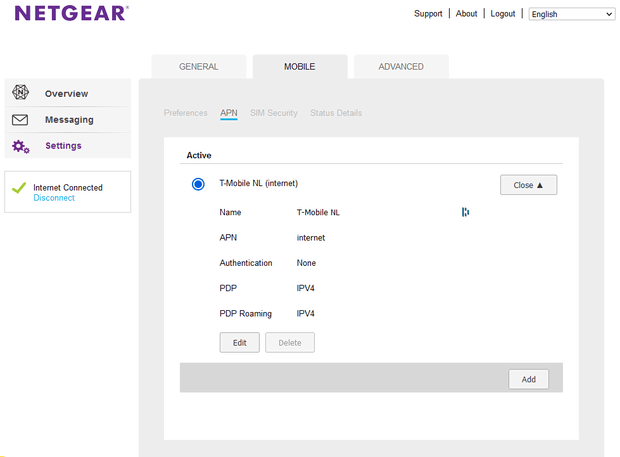Open Settings in the sidebar

(x=68, y=145)
